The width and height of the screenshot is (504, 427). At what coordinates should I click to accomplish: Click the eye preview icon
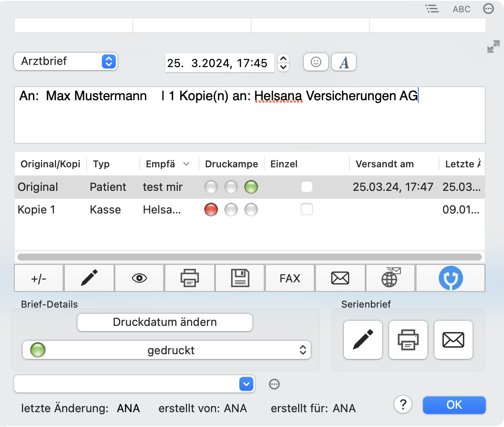(x=139, y=278)
